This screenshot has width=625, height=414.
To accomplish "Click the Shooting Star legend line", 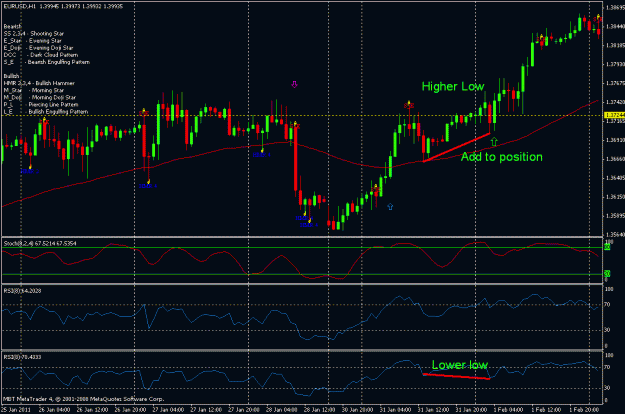I will [33, 33].
